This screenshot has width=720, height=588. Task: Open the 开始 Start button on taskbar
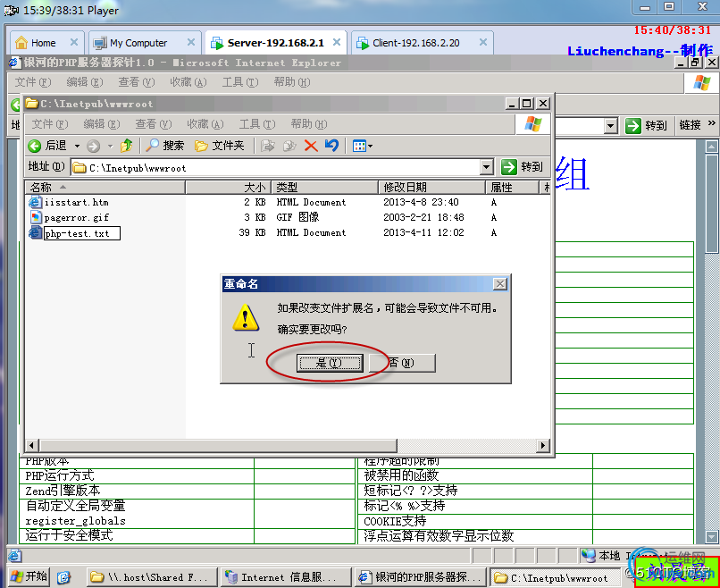coord(29,576)
